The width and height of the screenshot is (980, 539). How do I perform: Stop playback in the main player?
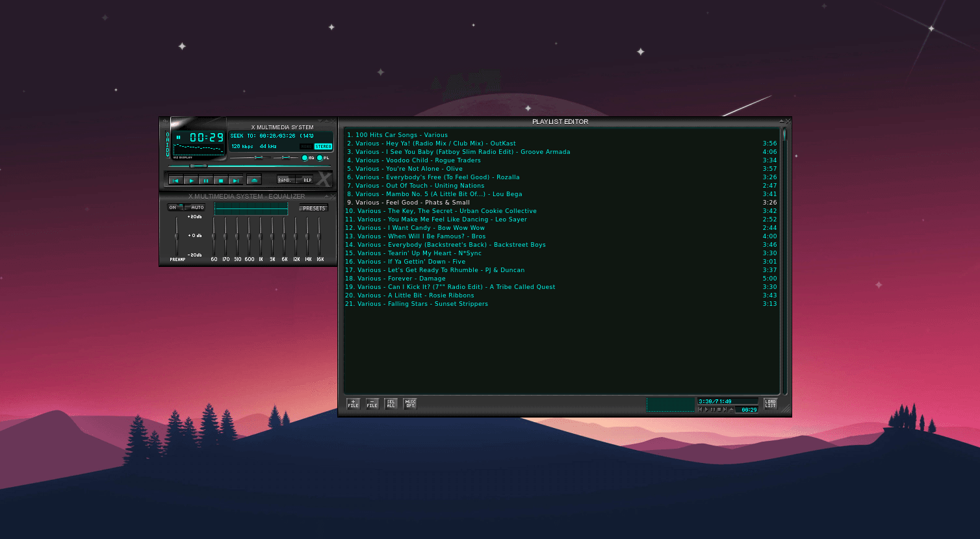click(221, 181)
